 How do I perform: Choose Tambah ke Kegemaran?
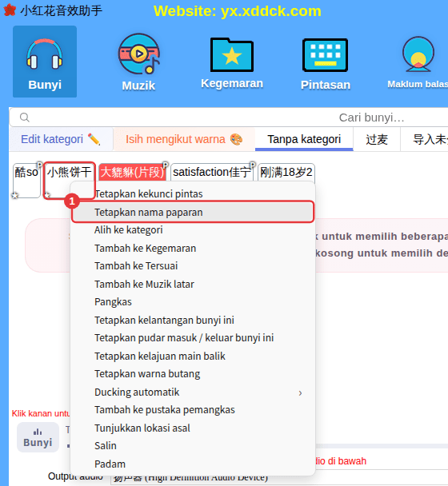193,249
